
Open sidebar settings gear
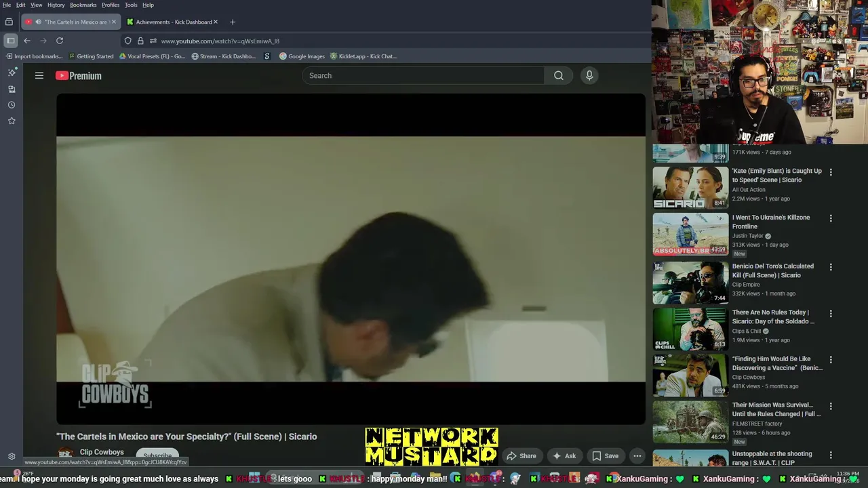(12, 457)
